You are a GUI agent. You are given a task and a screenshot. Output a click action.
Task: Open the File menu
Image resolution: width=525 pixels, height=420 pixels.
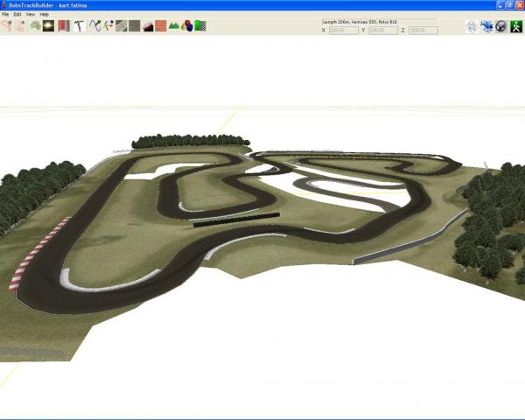point(5,14)
